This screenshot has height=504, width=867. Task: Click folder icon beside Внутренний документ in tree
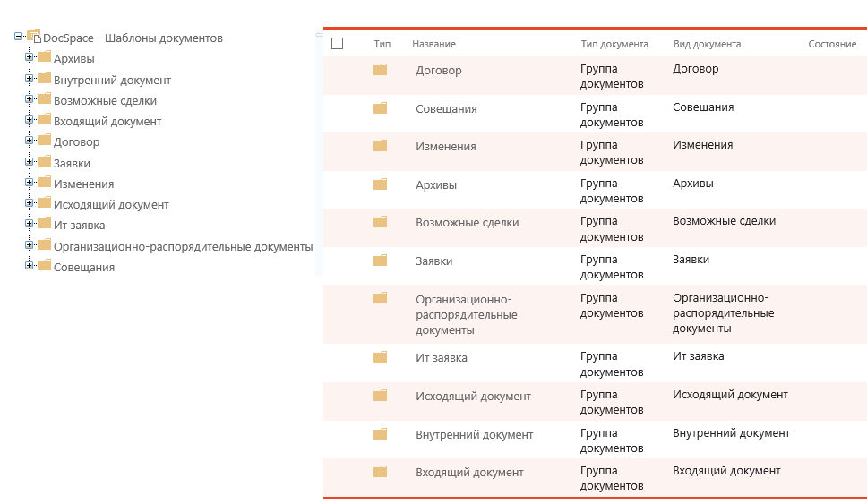point(44,78)
